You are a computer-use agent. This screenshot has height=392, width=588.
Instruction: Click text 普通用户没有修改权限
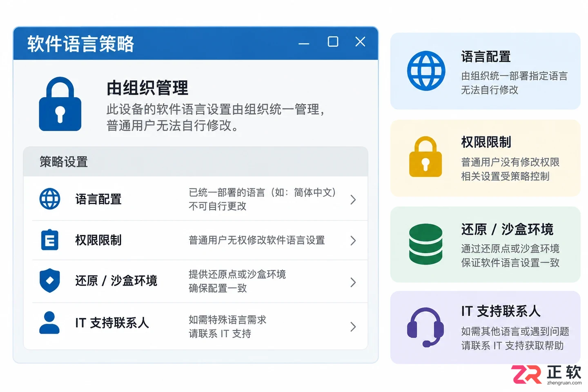(x=510, y=162)
